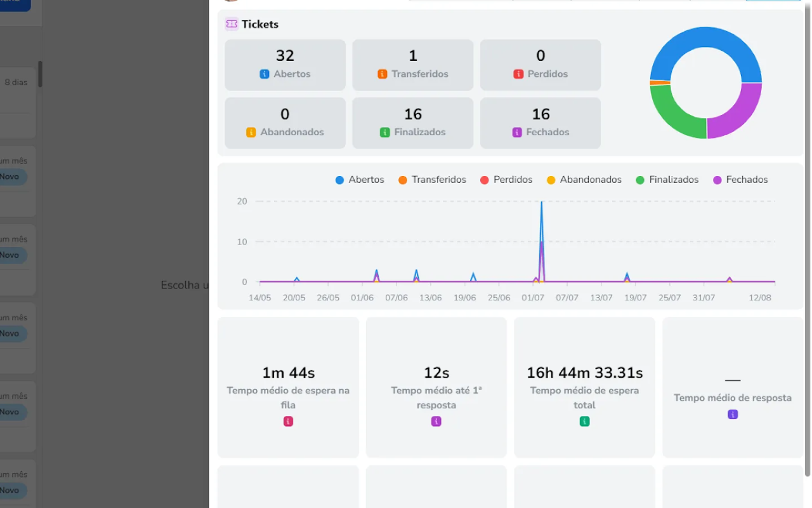Click the 1m 44s queue wait value
The height and width of the screenshot is (508, 812).
[288, 373]
